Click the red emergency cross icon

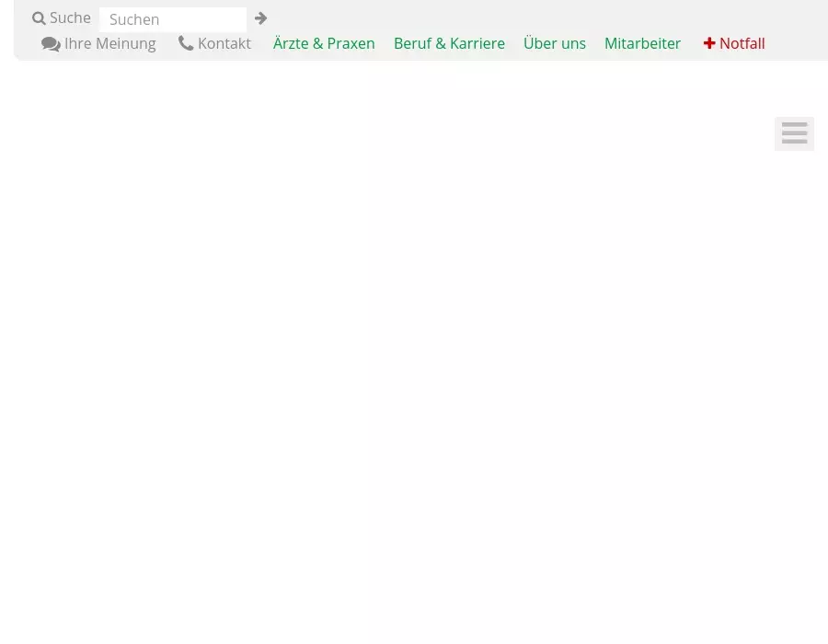tap(709, 43)
